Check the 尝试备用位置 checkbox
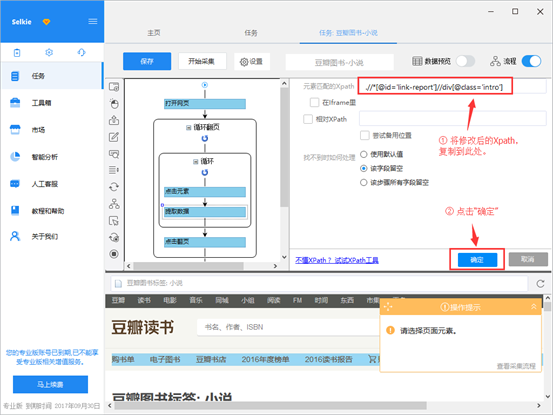553x415 pixels. point(365,135)
